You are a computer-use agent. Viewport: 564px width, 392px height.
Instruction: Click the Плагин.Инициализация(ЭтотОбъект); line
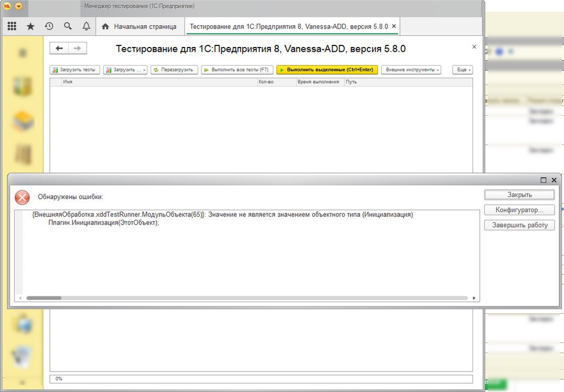point(104,222)
